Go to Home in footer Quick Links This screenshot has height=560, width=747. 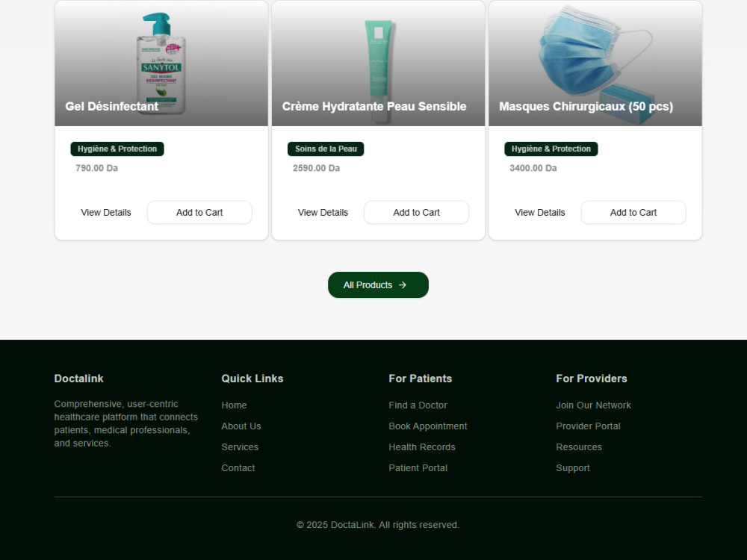[x=234, y=405]
